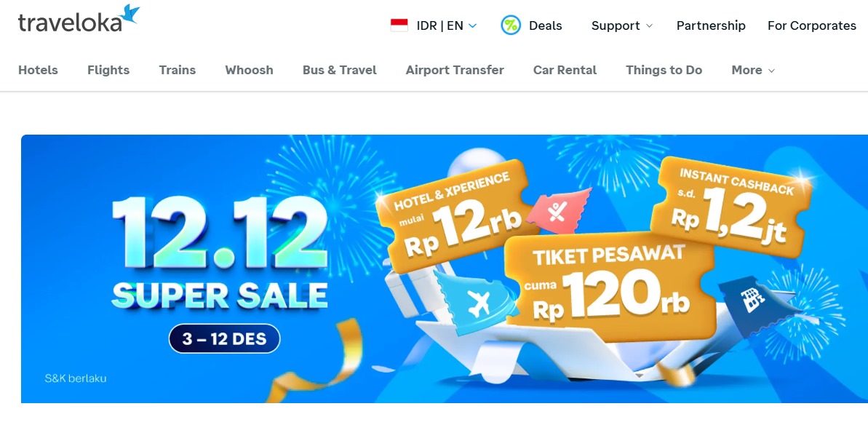Viewport: 868px width, 441px height.
Task: Click the Partnership link
Action: (x=711, y=25)
